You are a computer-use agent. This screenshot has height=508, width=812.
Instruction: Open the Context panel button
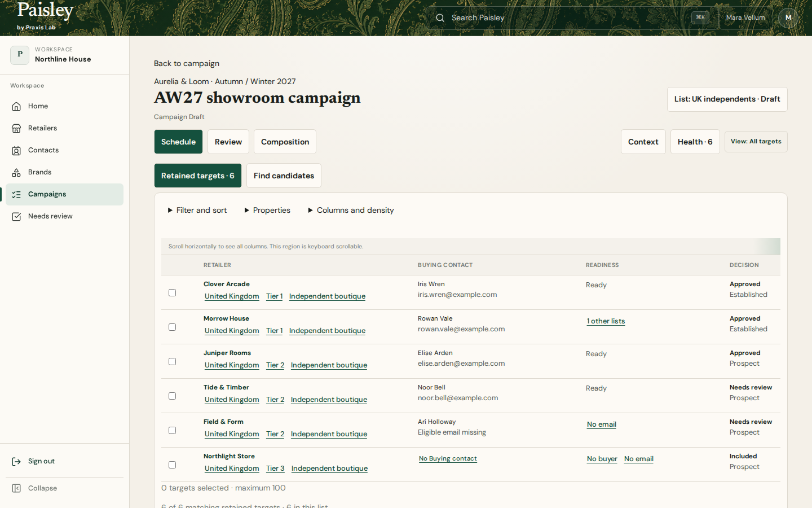pyautogui.click(x=643, y=142)
